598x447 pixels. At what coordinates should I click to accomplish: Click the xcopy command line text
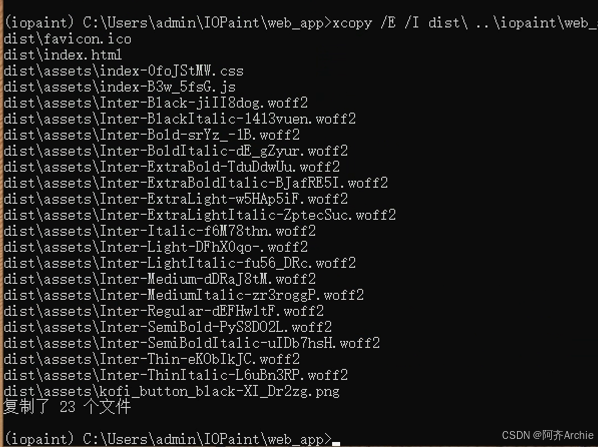click(465, 23)
